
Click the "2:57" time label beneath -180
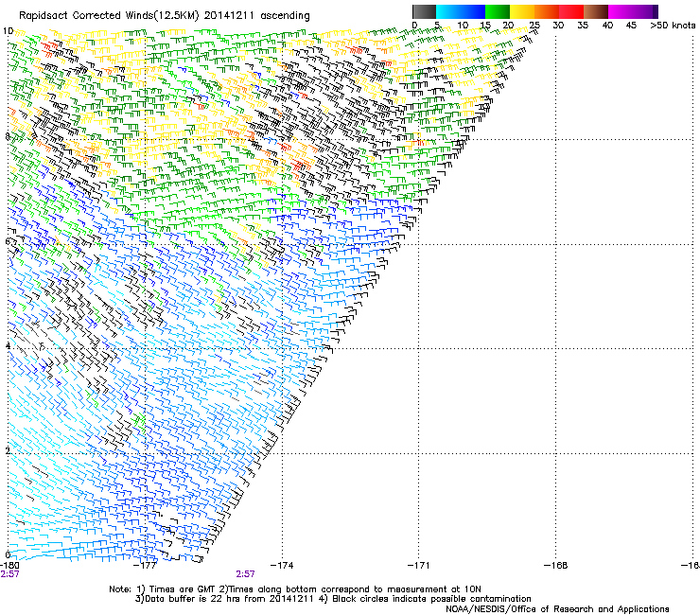[9, 574]
